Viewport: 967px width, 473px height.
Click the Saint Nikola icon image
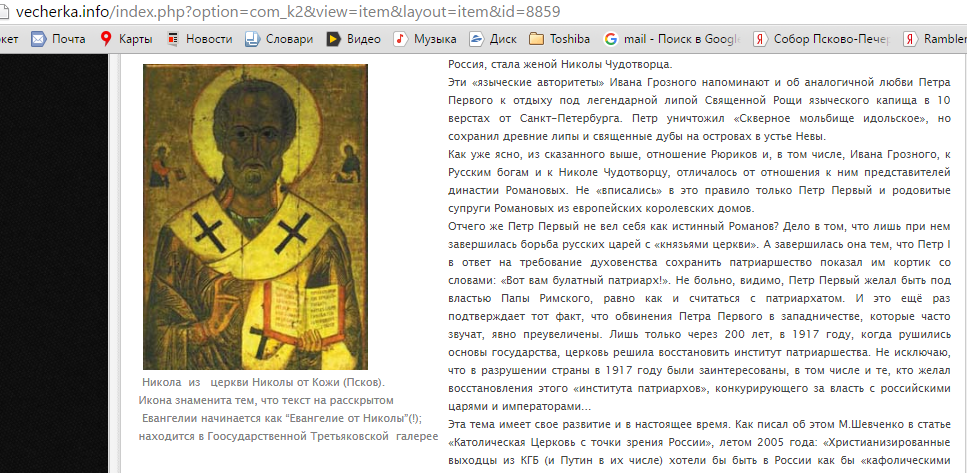(x=255, y=216)
